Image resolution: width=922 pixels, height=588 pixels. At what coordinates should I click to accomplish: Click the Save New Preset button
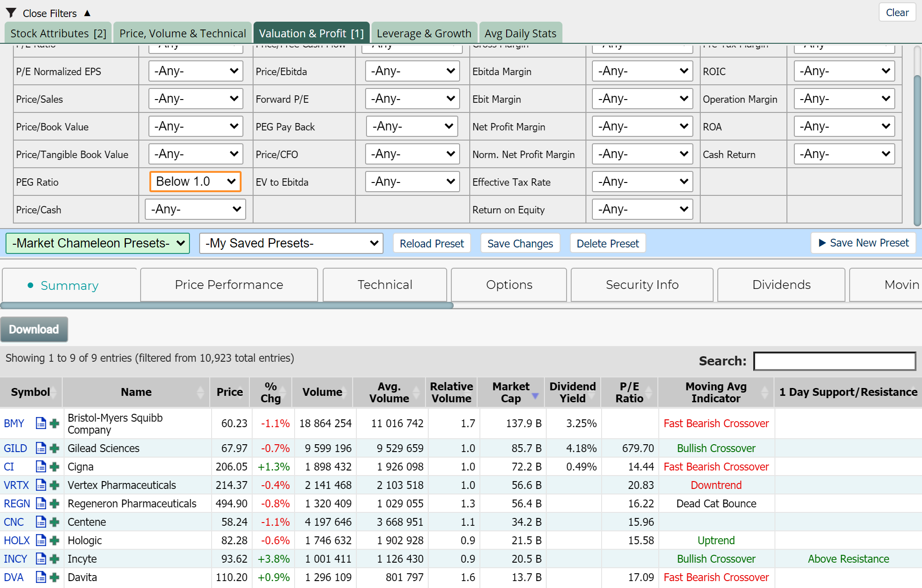coord(863,243)
